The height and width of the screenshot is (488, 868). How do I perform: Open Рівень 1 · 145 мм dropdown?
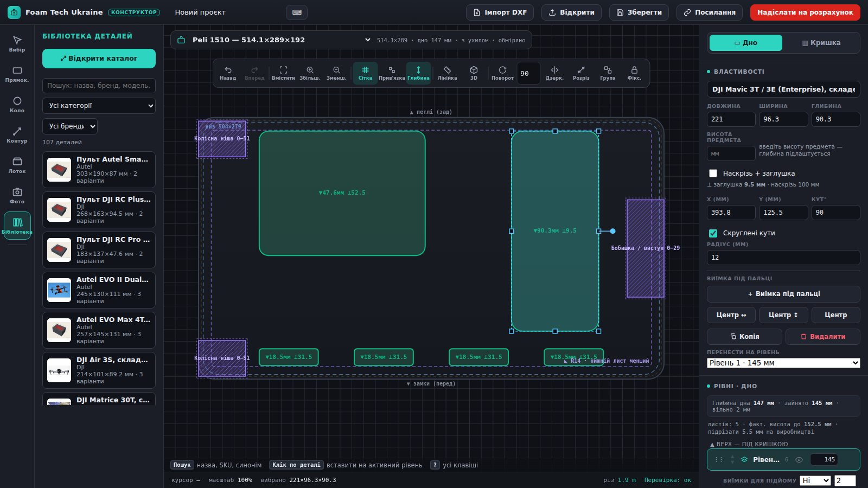[x=783, y=363]
